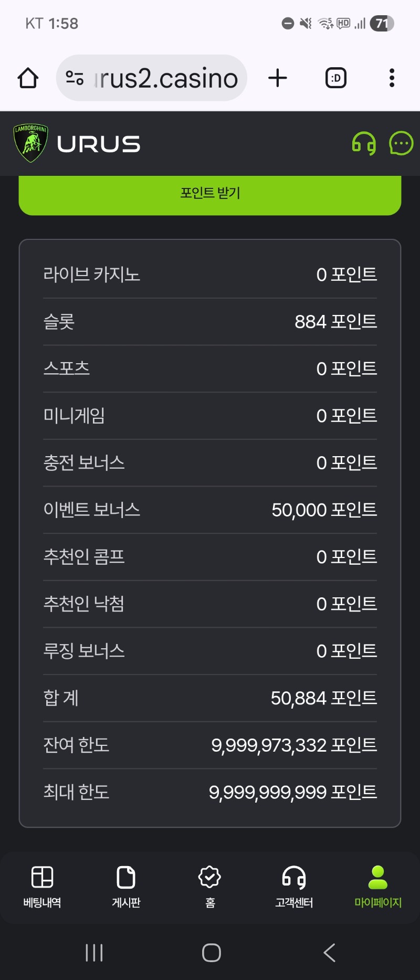This screenshot has height=980, width=420.
Task: Click the Lamborghini URUS logo
Action: (x=78, y=143)
